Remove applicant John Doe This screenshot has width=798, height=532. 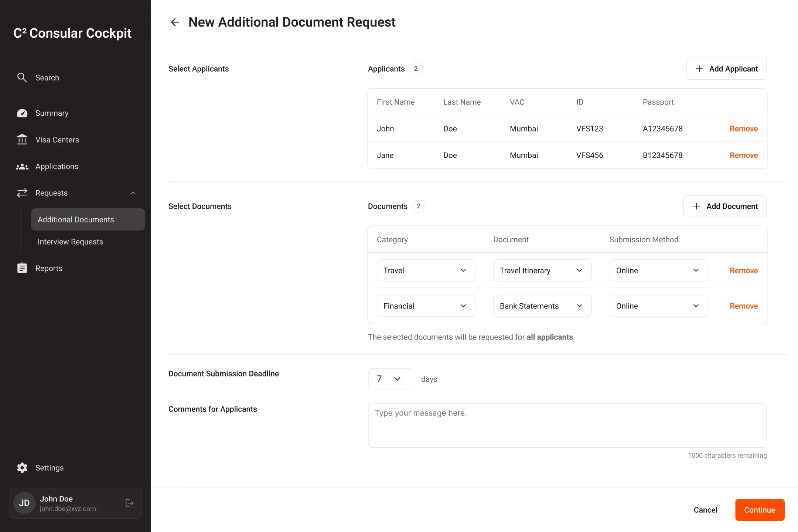pyautogui.click(x=744, y=129)
